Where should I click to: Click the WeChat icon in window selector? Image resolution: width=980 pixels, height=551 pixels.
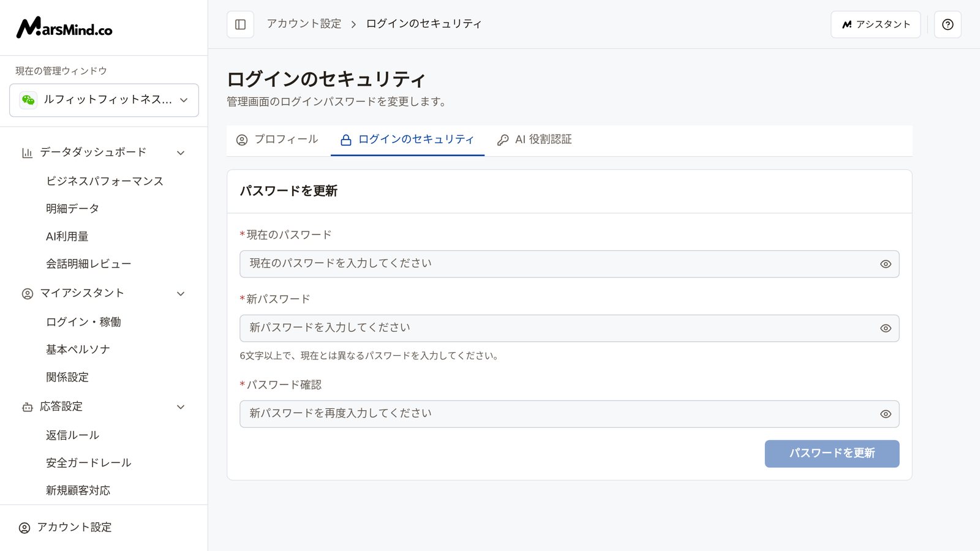coord(28,100)
